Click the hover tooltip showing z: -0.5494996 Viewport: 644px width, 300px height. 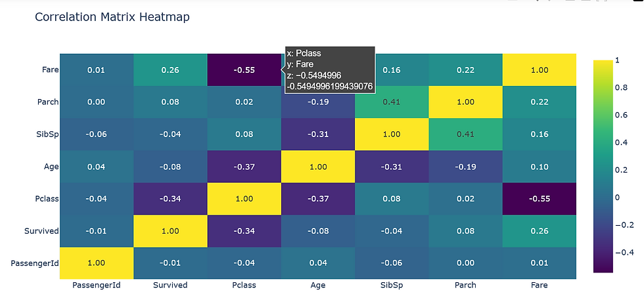[330, 70]
